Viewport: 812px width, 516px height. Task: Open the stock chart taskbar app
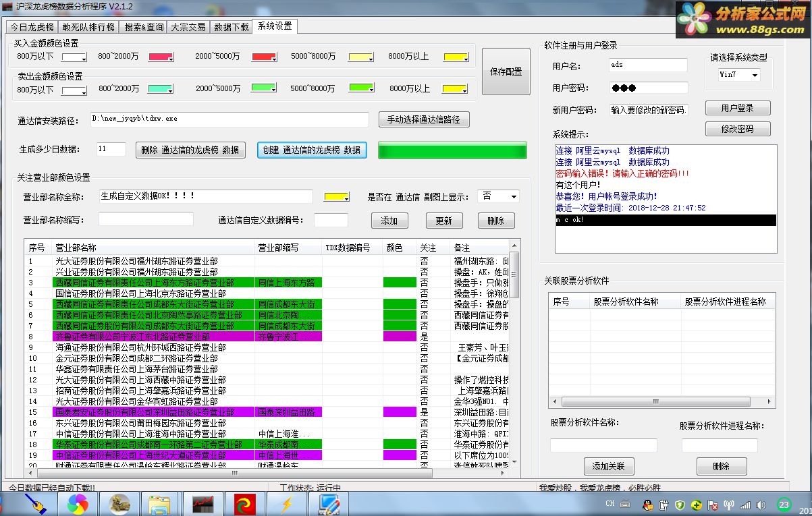click(x=202, y=504)
